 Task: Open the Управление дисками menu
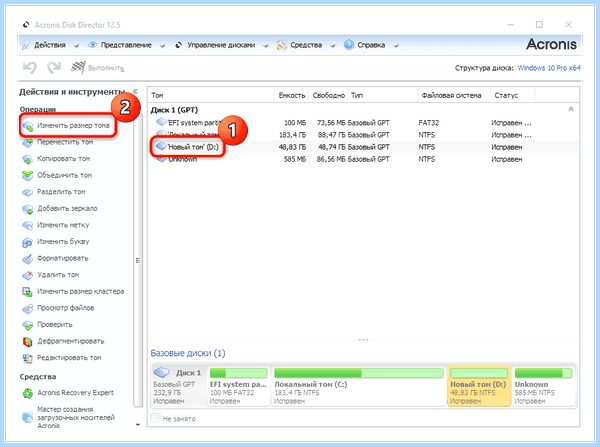[221, 45]
